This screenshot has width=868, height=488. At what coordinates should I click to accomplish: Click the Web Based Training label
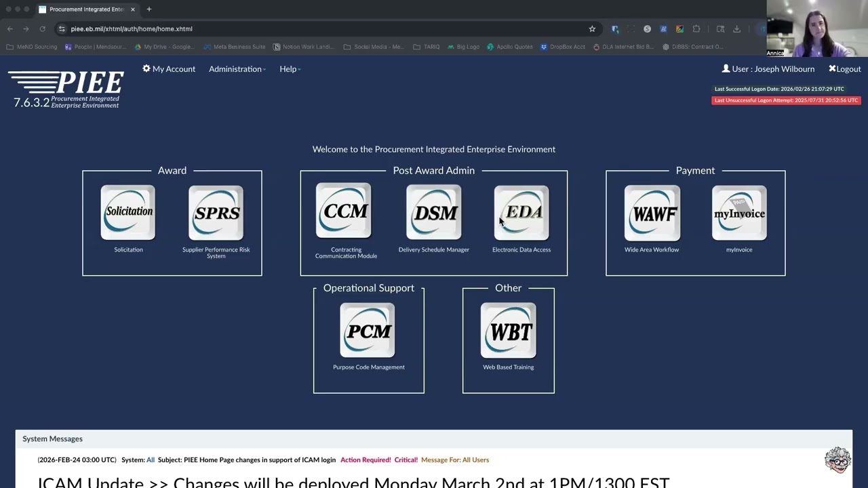[x=509, y=367]
